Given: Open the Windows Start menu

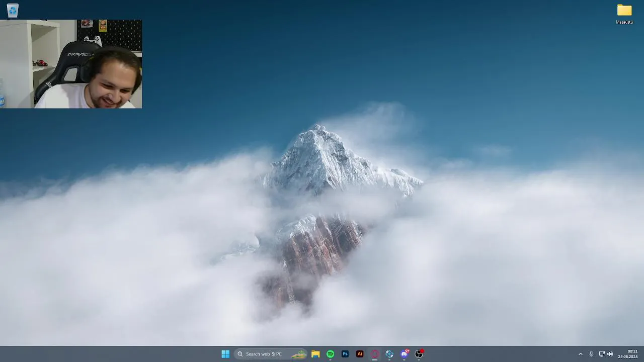Looking at the screenshot, I should 225,354.
